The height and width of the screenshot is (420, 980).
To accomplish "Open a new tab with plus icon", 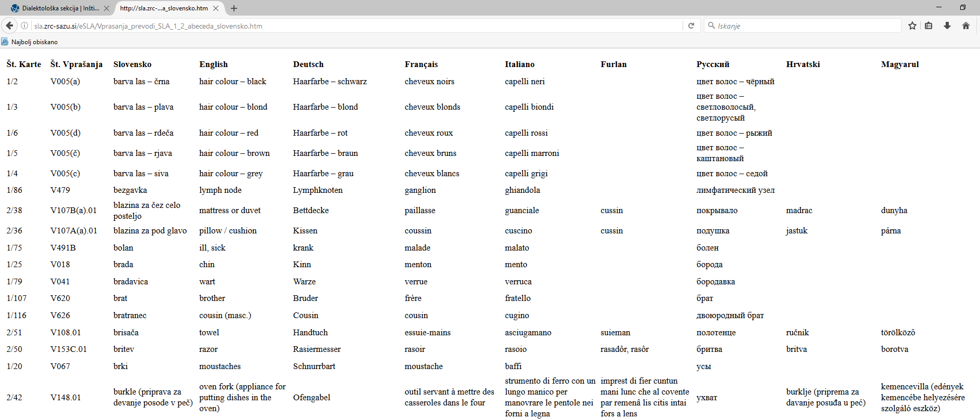I will point(234,8).
